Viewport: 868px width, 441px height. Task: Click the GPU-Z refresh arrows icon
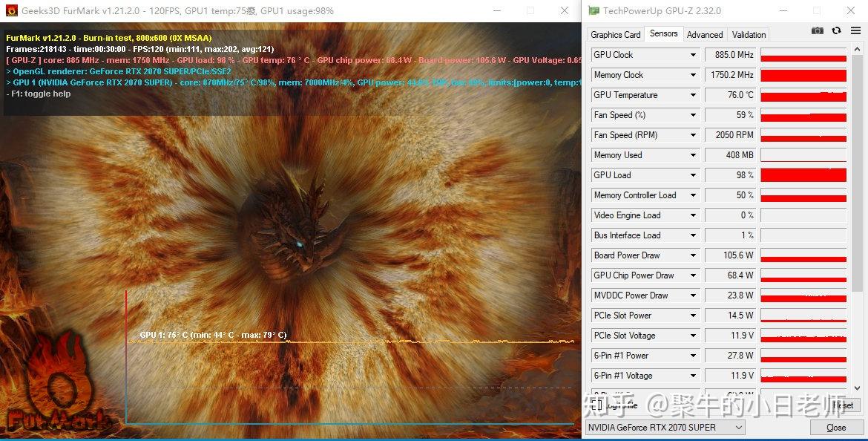[836, 31]
